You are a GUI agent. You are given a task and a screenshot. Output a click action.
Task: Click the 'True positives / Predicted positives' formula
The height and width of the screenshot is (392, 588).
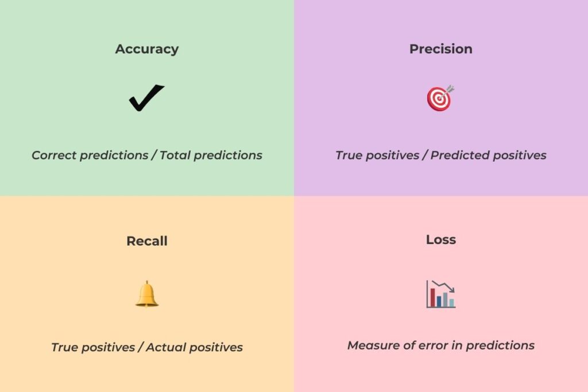(441, 155)
